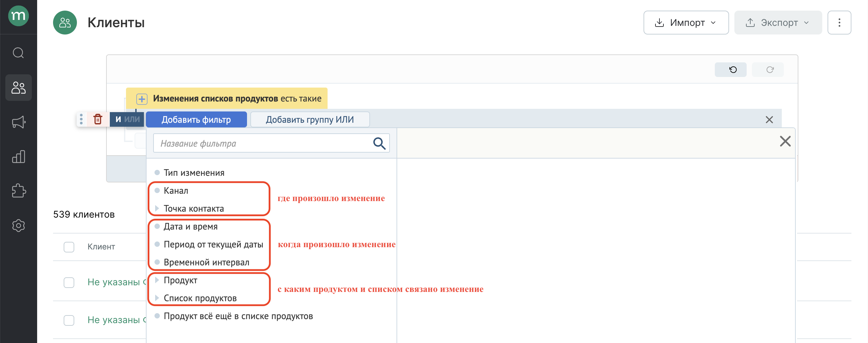868x343 pixels.
Task: Click the Клиент column header
Action: click(101, 246)
